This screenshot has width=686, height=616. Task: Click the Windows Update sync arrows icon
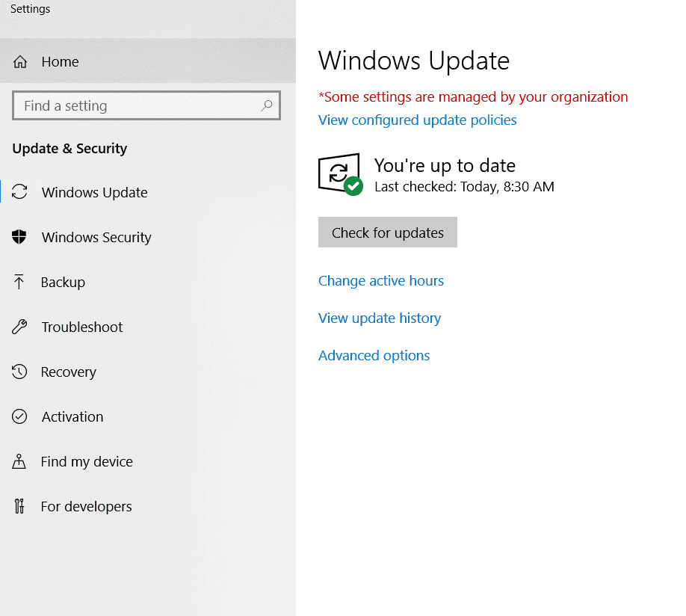(20, 192)
